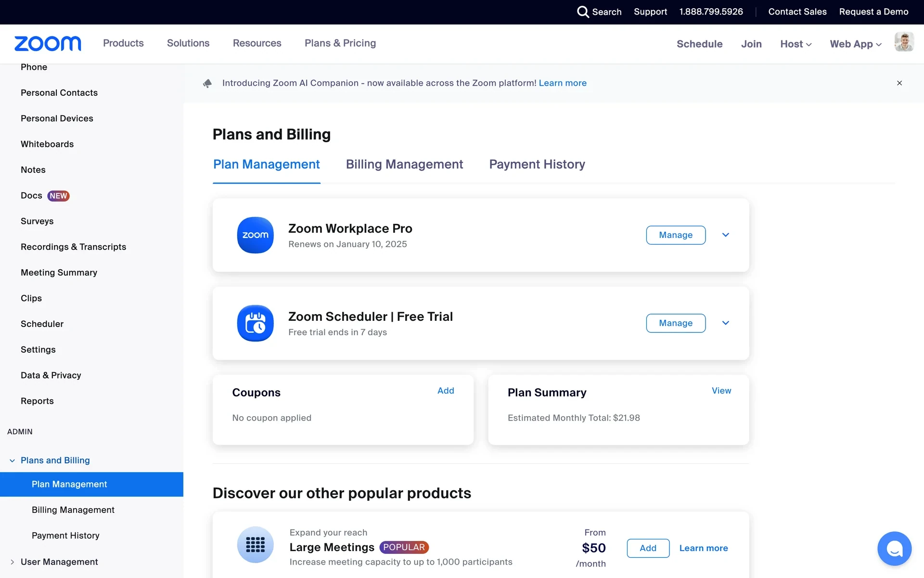Open Settings in sidebar
Viewport: 924px width, 578px height.
tap(38, 350)
